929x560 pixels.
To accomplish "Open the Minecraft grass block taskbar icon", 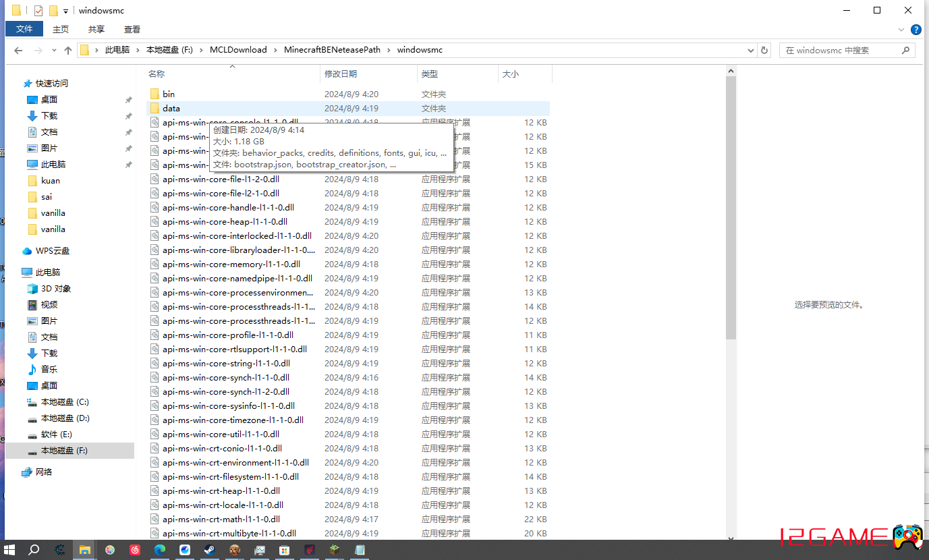I will 335,550.
